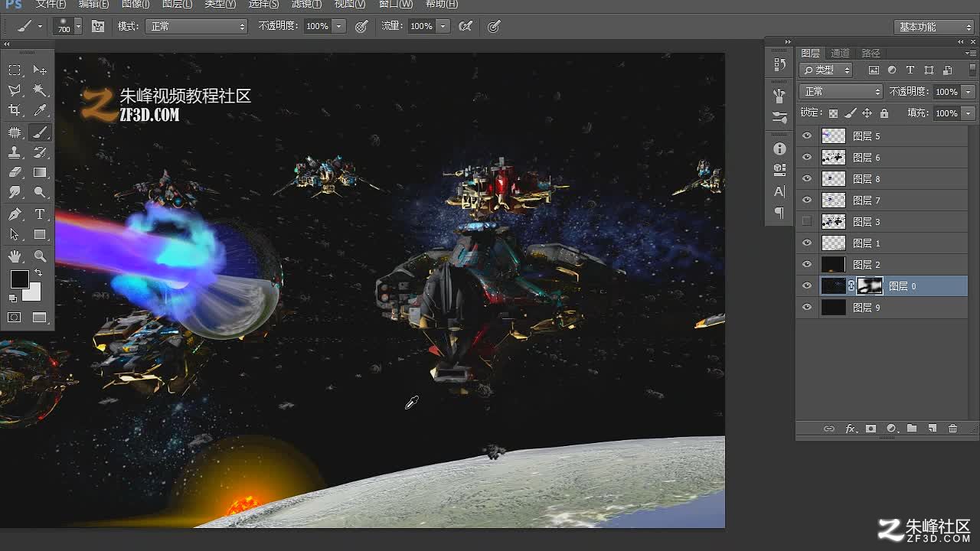
Task: Select the Smudge tool
Action: click(15, 193)
